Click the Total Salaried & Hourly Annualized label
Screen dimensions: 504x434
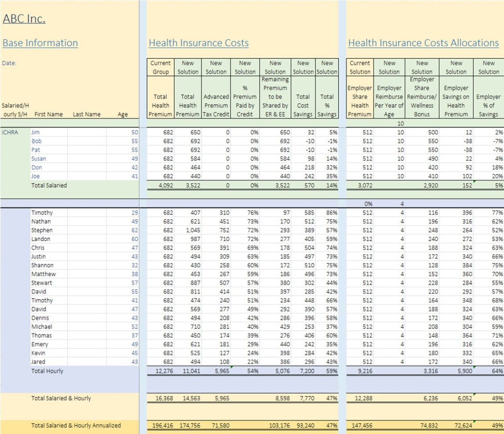click(76, 425)
